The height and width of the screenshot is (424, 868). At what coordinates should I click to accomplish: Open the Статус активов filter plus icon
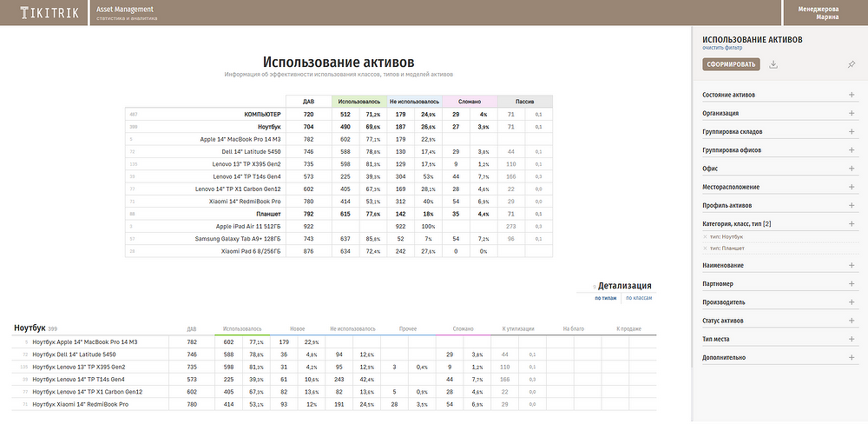pyautogui.click(x=851, y=321)
